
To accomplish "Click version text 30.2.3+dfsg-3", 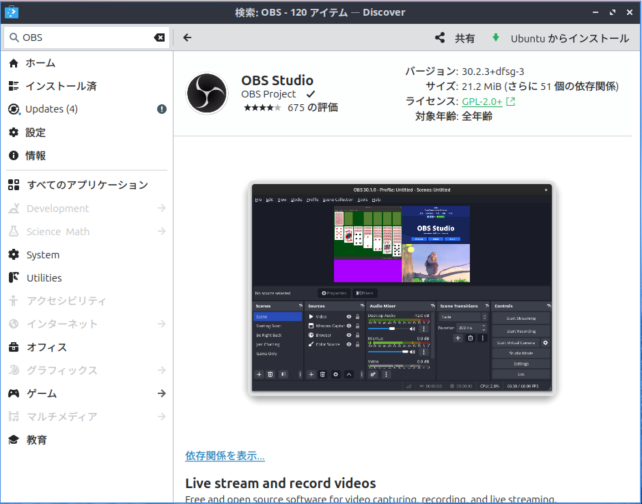I will pyautogui.click(x=493, y=72).
